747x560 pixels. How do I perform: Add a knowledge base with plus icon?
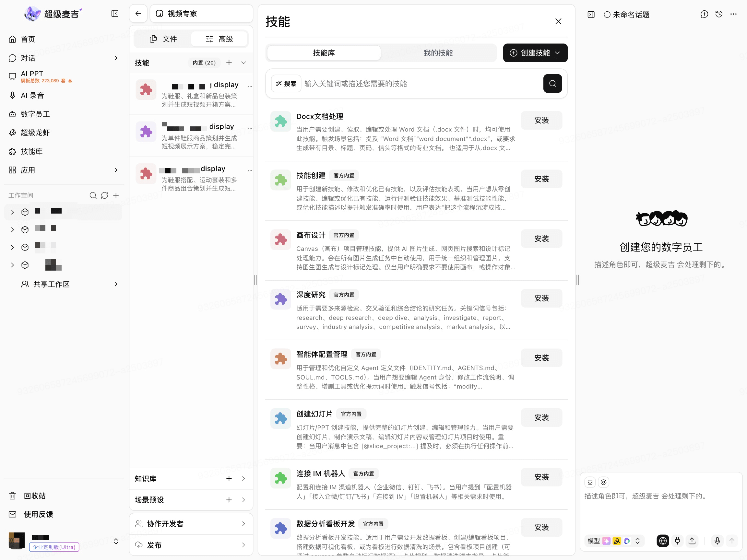tap(229, 479)
